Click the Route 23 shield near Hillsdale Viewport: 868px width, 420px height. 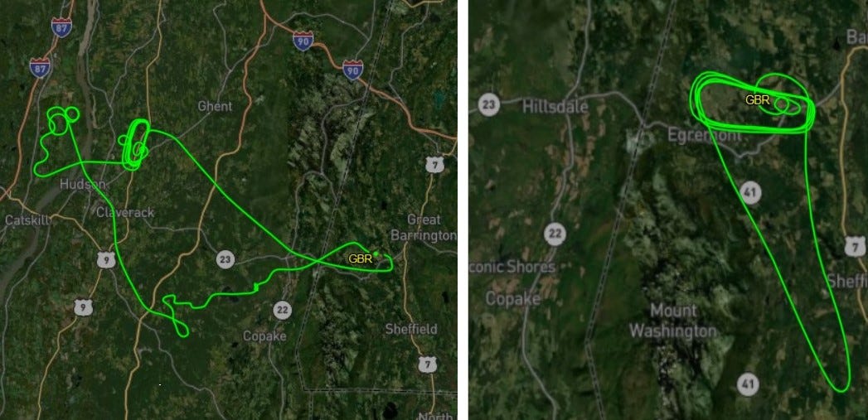(489, 104)
